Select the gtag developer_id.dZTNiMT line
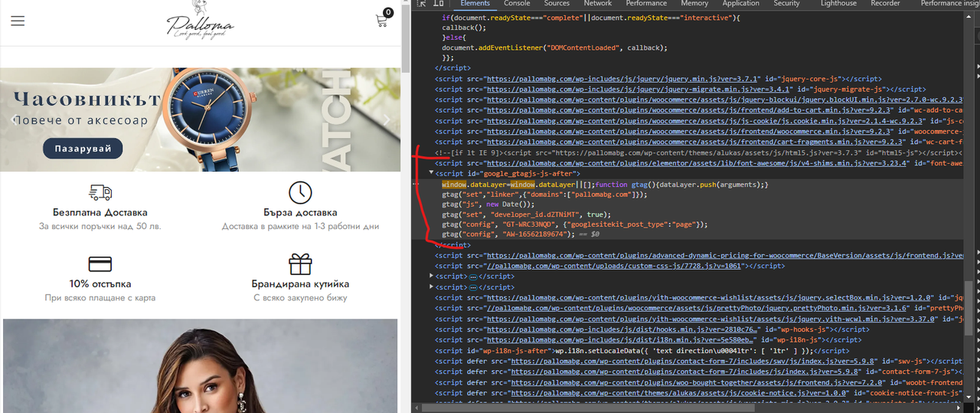980x413 pixels. coord(526,215)
